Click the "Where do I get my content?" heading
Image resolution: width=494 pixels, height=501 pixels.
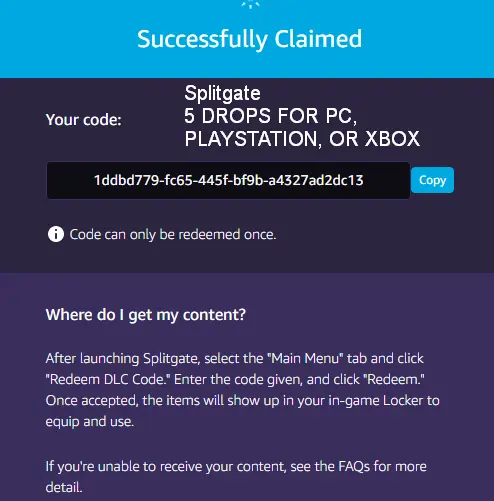[x=146, y=315]
